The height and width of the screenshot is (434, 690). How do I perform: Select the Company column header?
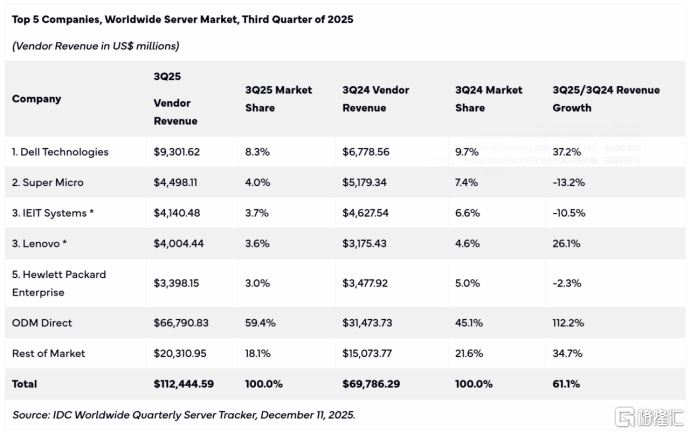click(x=36, y=99)
